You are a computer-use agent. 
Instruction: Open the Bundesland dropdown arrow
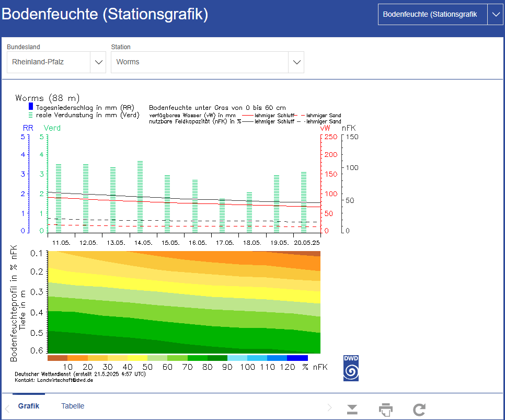coord(98,62)
